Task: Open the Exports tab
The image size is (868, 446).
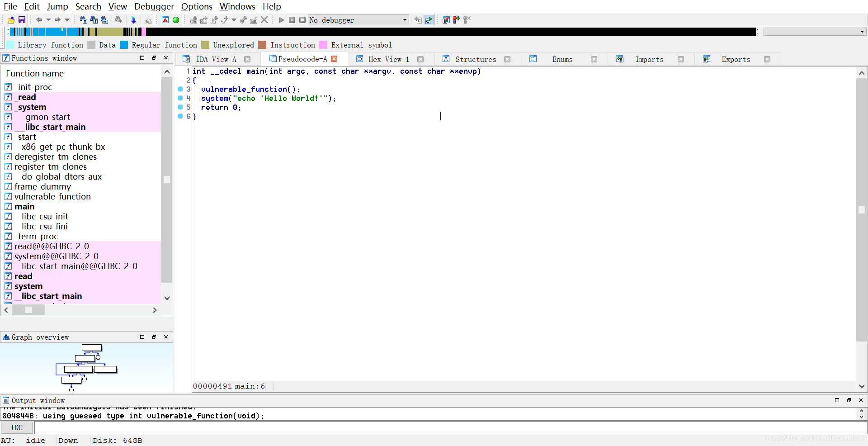Action: pyautogui.click(x=736, y=59)
